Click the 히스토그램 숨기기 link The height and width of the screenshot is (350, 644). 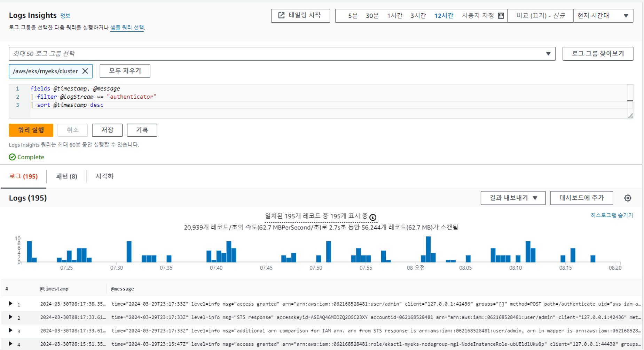tap(612, 215)
